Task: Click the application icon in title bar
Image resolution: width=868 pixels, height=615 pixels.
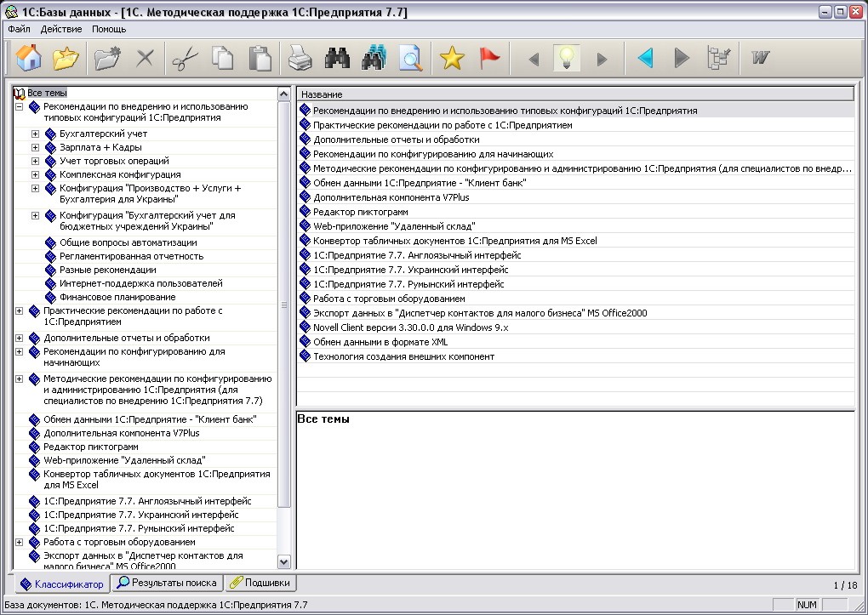Action: [x=10, y=12]
